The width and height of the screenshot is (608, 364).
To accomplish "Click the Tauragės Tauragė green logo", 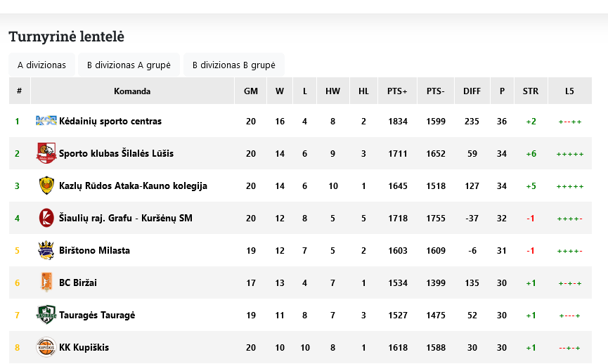I will 46,315.
